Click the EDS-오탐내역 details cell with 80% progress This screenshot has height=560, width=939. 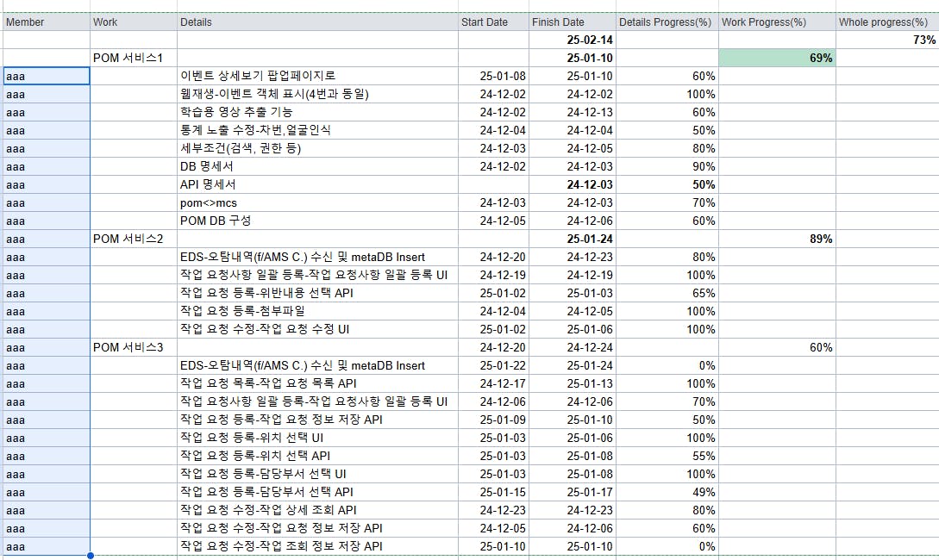coord(317,258)
